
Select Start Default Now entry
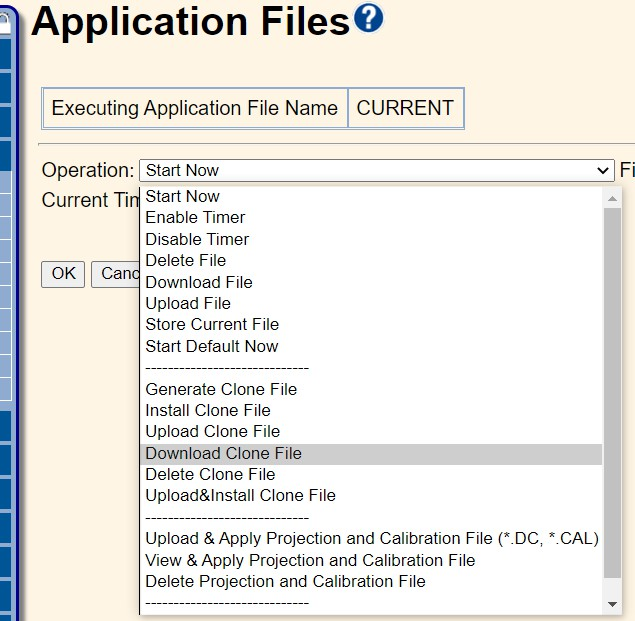click(x=212, y=346)
